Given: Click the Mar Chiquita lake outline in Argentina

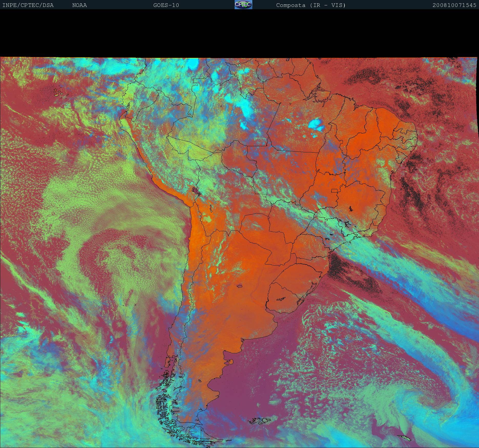Looking at the screenshot, I should tap(240, 286).
